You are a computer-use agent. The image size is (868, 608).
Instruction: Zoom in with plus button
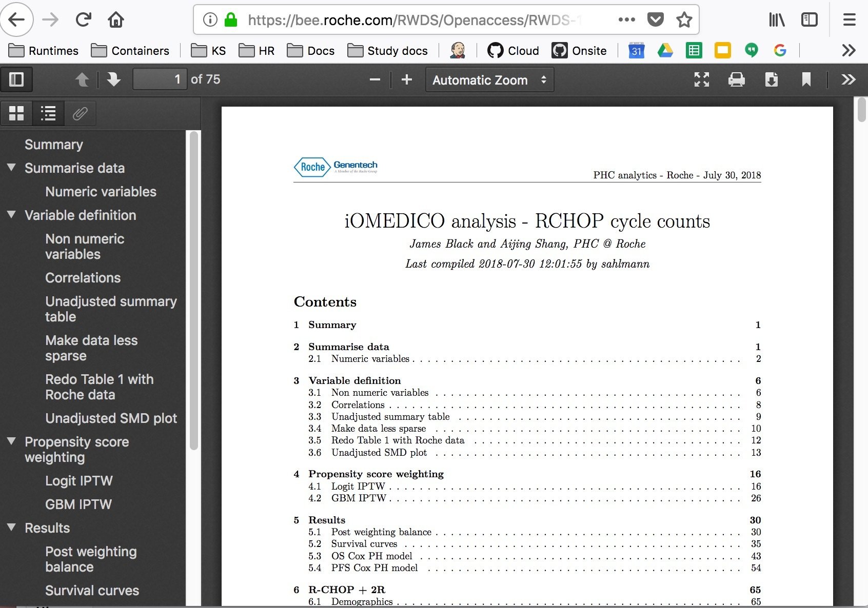[x=407, y=79]
